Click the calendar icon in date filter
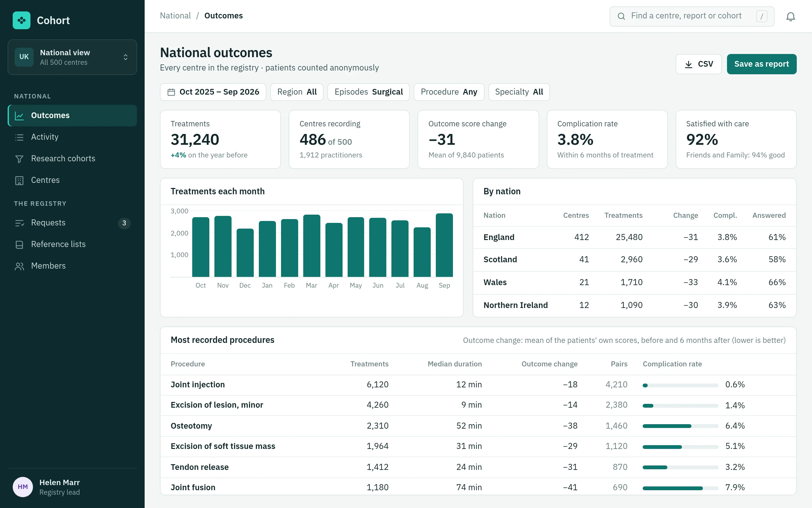 click(171, 92)
